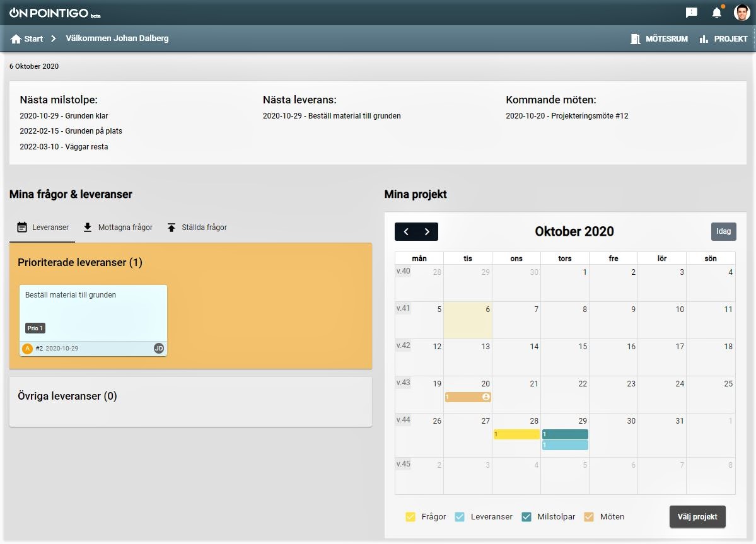Image resolution: width=756 pixels, height=544 pixels.
Task: Open the Välj projekt selector
Action: pyautogui.click(x=697, y=517)
